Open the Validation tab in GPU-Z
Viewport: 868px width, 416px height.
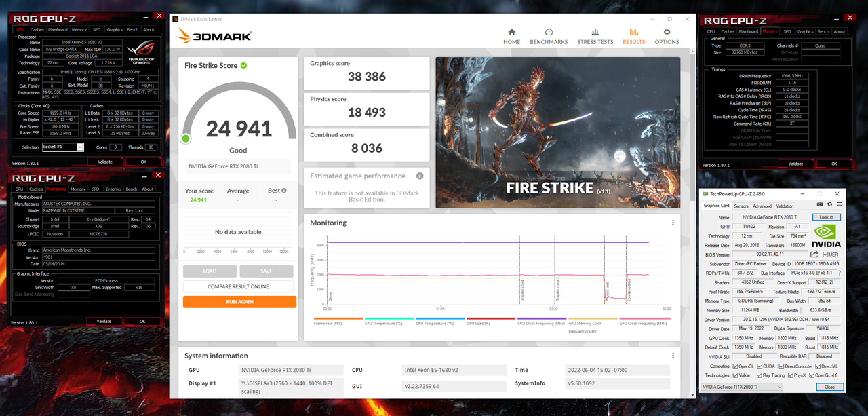point(785,206)
